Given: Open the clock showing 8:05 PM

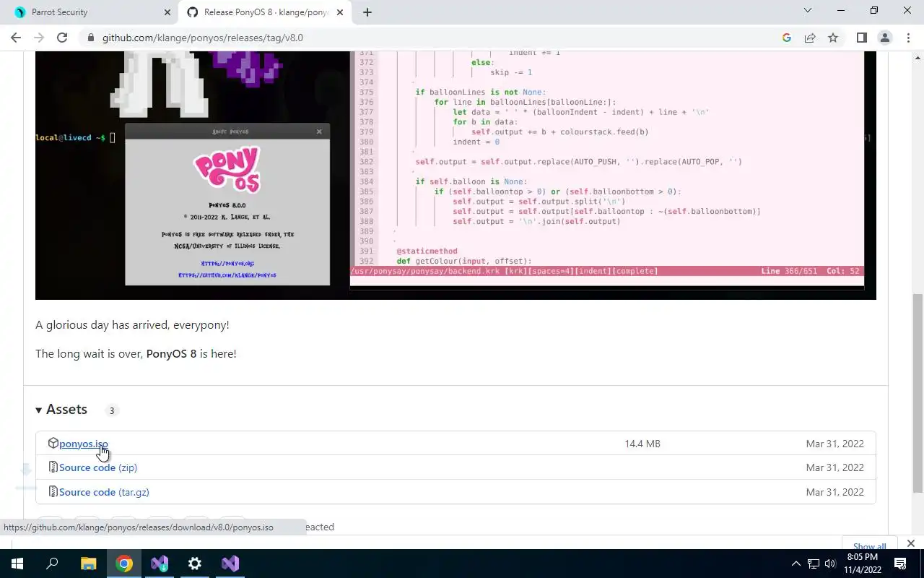Looking at the screenshot, I should point(863,564).
